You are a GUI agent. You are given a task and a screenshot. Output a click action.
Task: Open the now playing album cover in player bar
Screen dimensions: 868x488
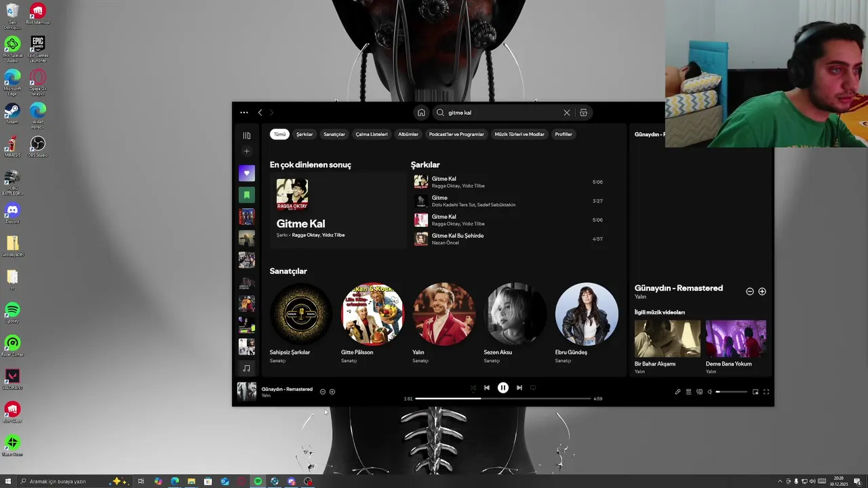tap(247, 391)
